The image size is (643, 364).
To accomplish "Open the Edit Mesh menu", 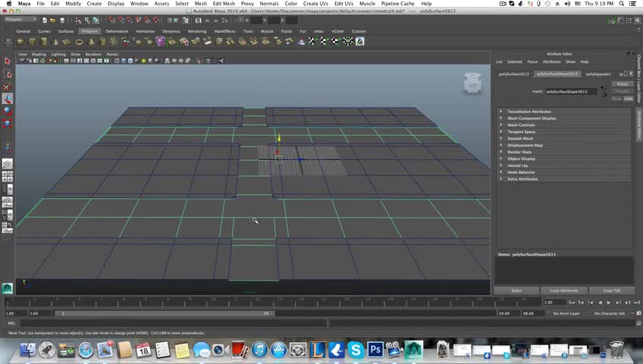I will 224,4.
